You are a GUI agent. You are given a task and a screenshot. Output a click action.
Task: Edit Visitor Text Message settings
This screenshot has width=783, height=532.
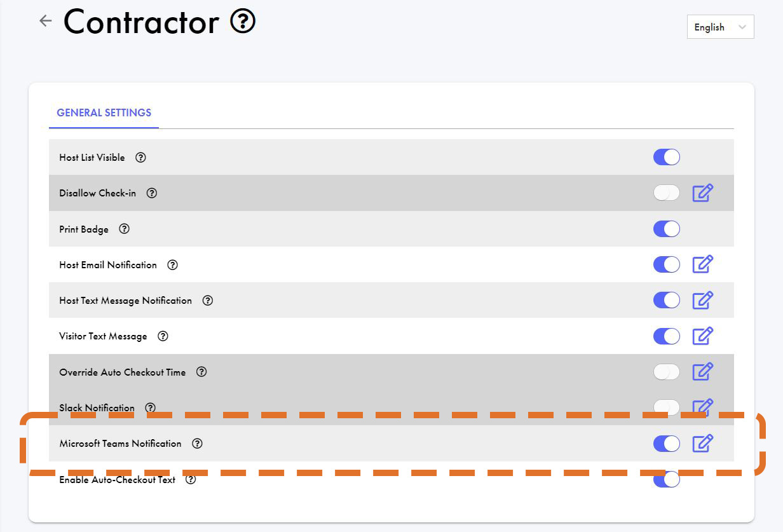tap(702, 336)
